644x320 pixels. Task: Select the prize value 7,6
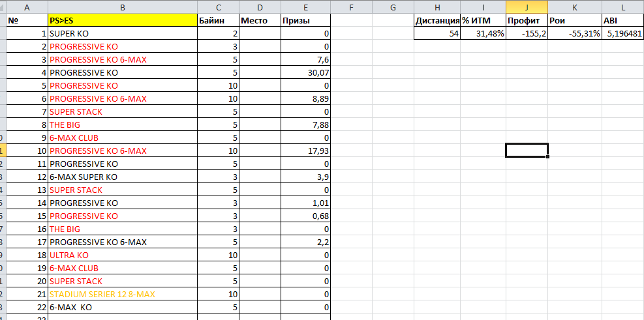pyautogui.click(x=305, y=60)
